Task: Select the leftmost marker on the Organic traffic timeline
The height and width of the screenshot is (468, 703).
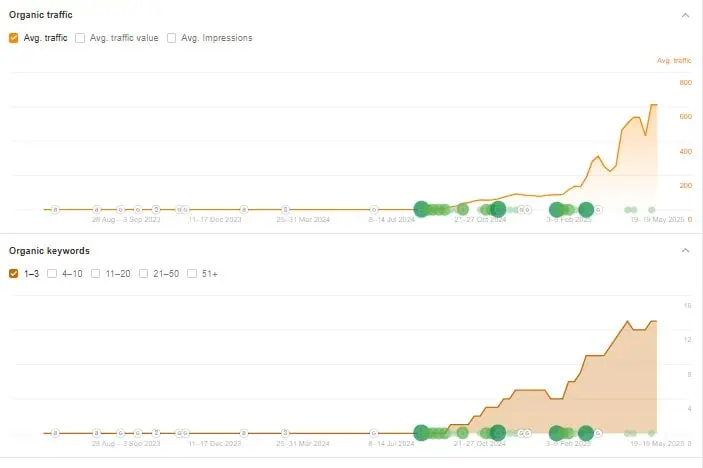Action: (55, 209)
